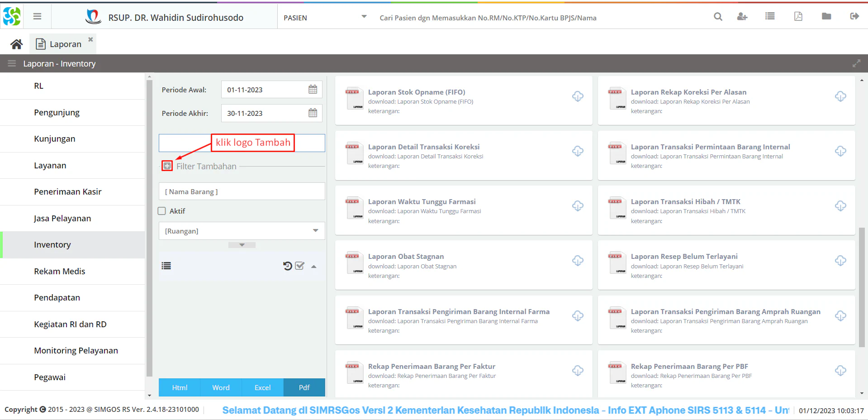This screenshot has width=868, height=420.
Task: Click the Periode Akhir date field
Action: tap(271, 113)
